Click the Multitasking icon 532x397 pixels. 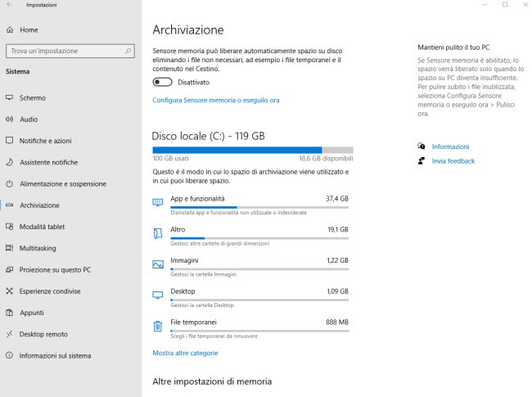pos(10,248)
